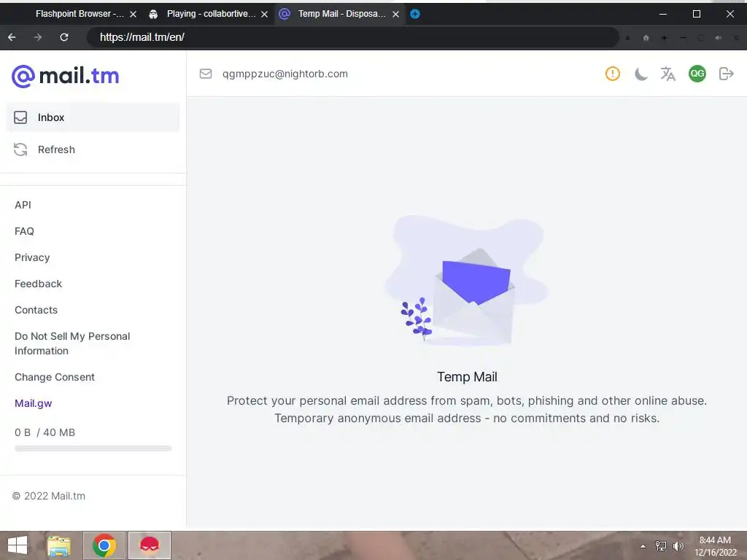The image size is (747, 560).
Task: Toggle dark mode with the moon icon
Action: coord(640,74)
